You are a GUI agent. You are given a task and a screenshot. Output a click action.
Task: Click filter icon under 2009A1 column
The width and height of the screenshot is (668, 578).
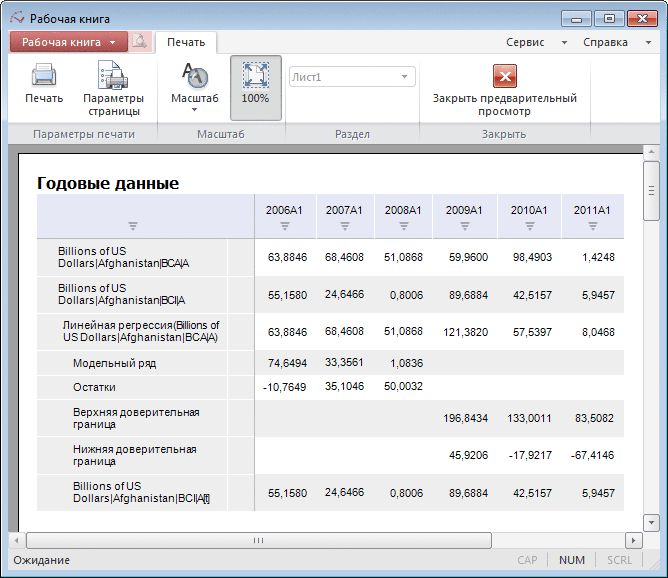click(x=465, y=226)
